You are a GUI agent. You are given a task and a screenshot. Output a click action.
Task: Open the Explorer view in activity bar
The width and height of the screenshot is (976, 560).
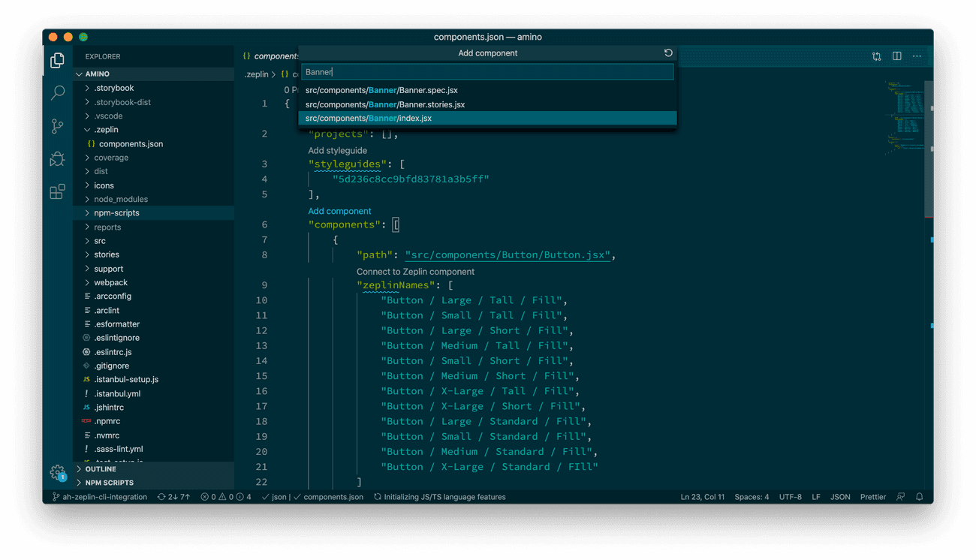click(x=57, y=61)
